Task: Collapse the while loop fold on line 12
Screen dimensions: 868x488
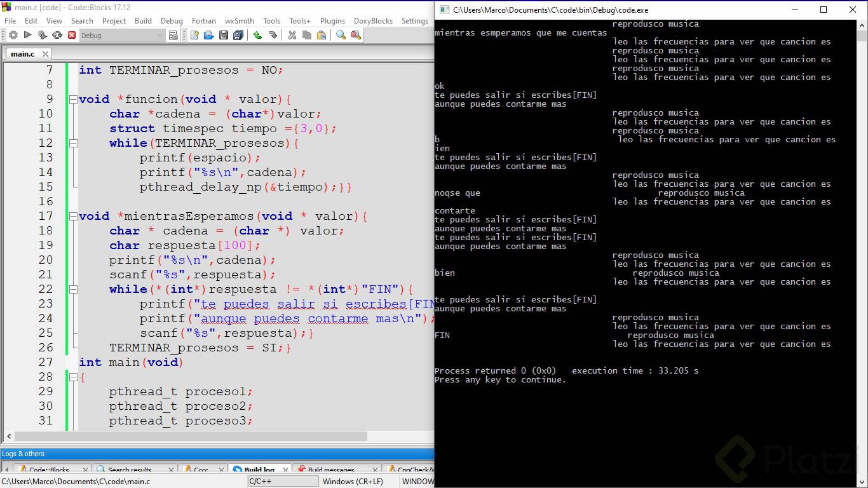Action: (73, 144)
